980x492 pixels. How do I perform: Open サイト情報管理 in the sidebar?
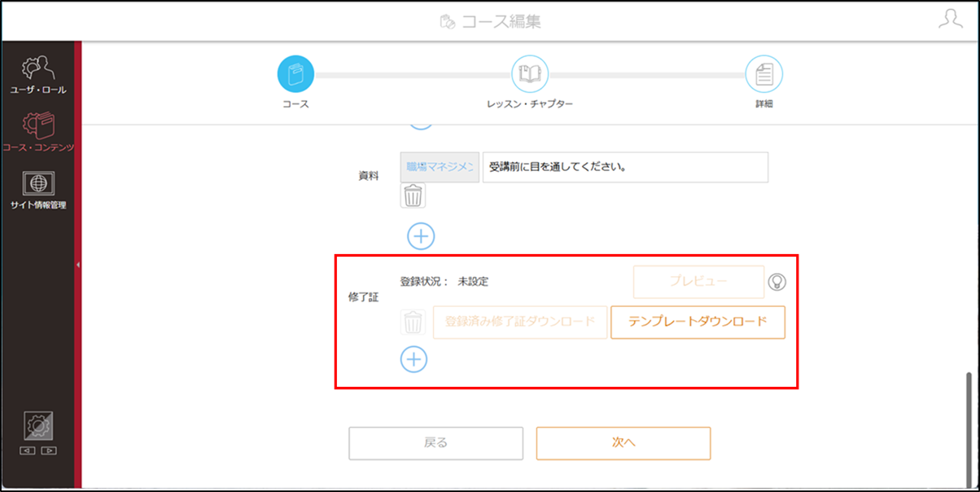click(38, 191)
